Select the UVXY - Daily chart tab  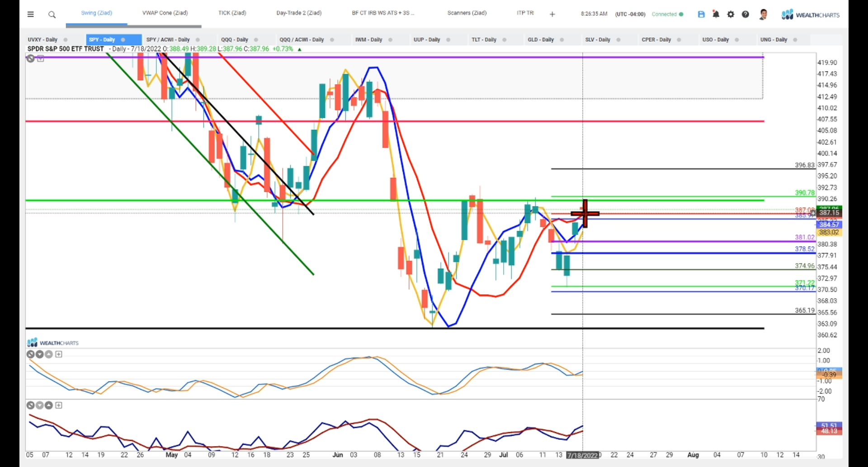click(42, 40)
